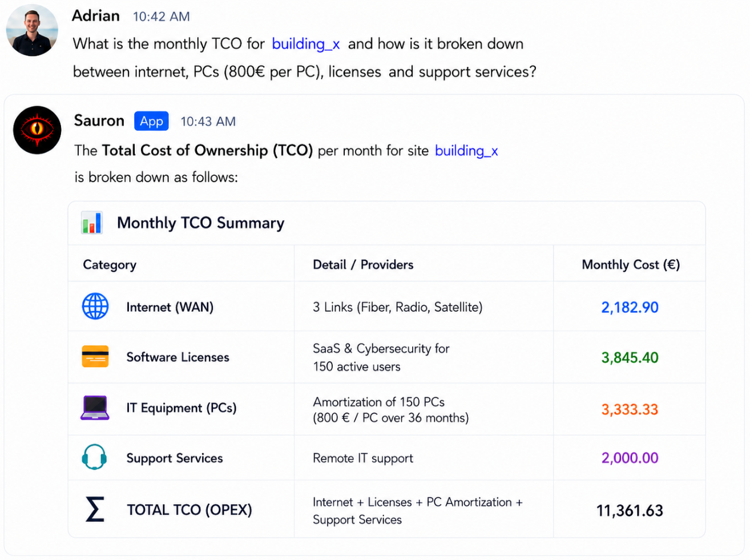The image size is (750, 560).
Task: Click the laptop icon for IT Equipment
Action: 95,408
